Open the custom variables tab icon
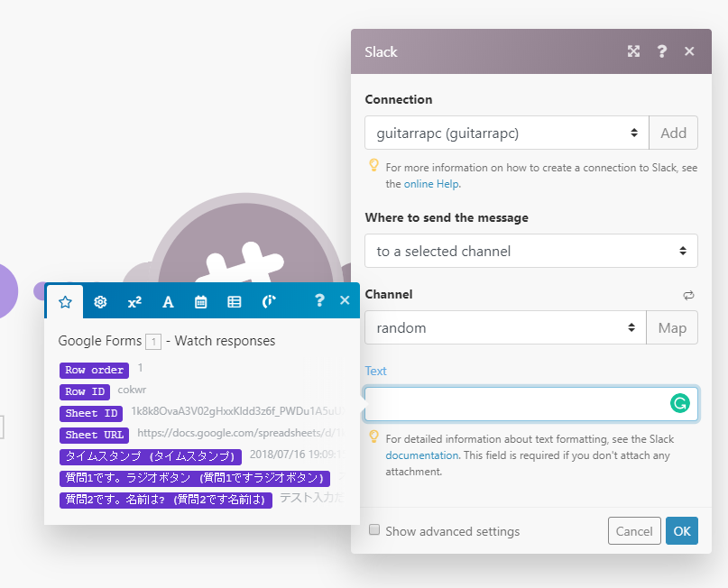This screenshot has height=588, width=728. (269, 302)
